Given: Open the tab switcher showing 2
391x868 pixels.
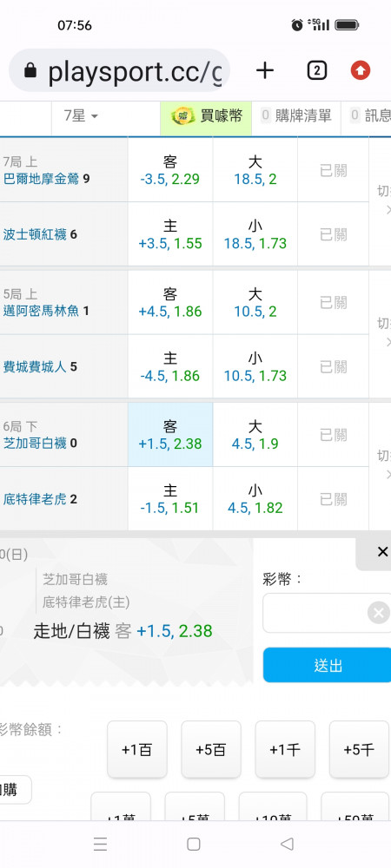Looking at the screenshot, I should 316,70.
